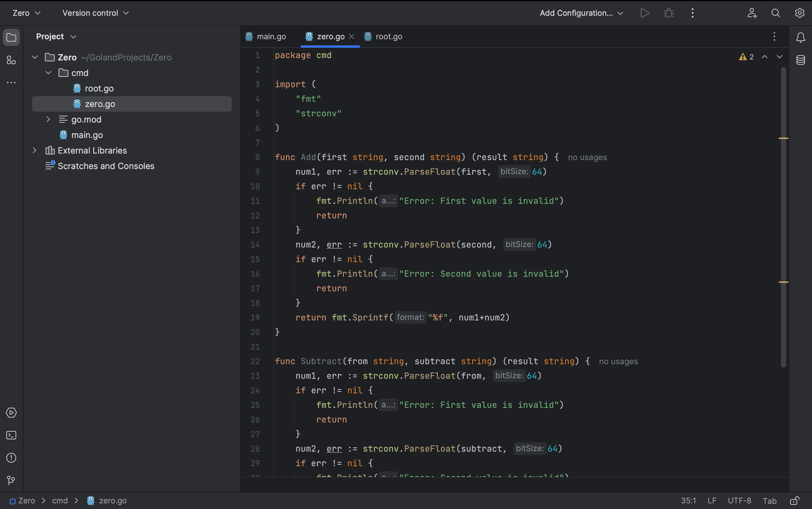812x509 pixels.
Task: Open the Terminal tool window
Action: [11, 435]
